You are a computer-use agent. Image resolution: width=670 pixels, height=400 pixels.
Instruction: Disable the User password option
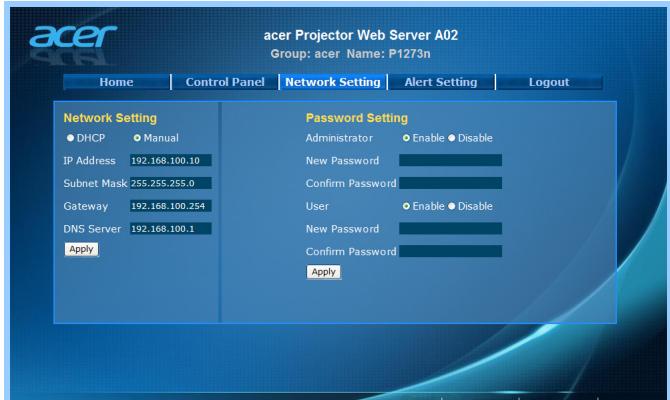pos(452,206)
